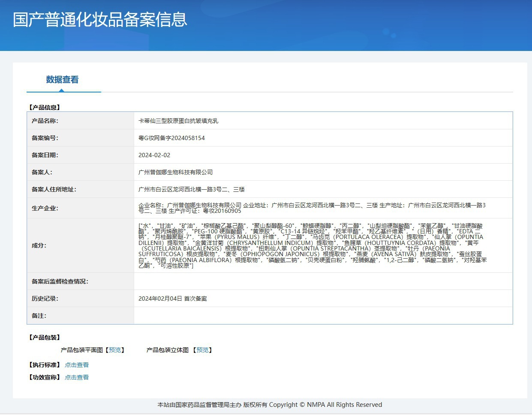Screen dimensions: 532x415
Task: Click 点击查看 next to 功效宣称
Action: click(77, 377)
